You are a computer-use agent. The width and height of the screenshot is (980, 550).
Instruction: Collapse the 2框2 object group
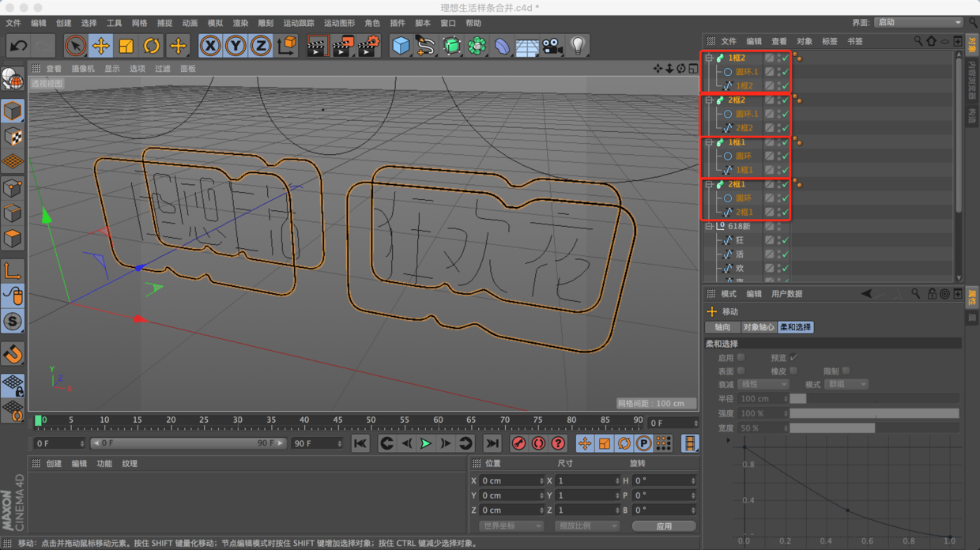(x=709, y=100)
